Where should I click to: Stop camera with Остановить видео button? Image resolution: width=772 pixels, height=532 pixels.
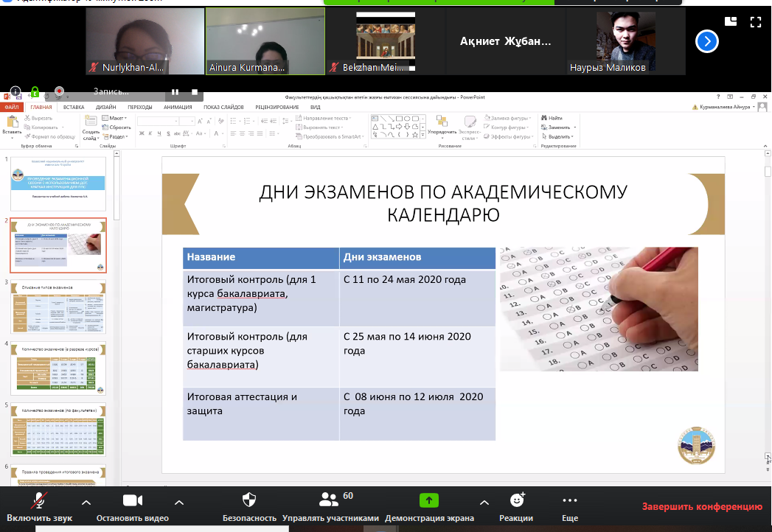[132, 502]
